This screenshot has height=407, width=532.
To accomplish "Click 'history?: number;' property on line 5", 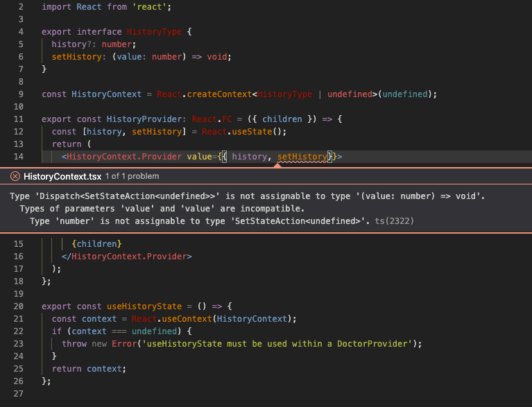I will pyautogui.click(x=94, y=44).
